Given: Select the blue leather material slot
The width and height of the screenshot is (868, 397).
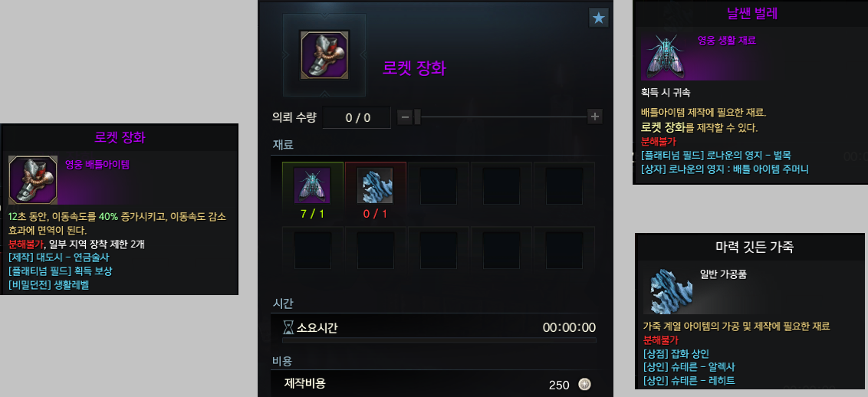Looking at the screenshot, I should pyautogui.click(x=375, y=185).
